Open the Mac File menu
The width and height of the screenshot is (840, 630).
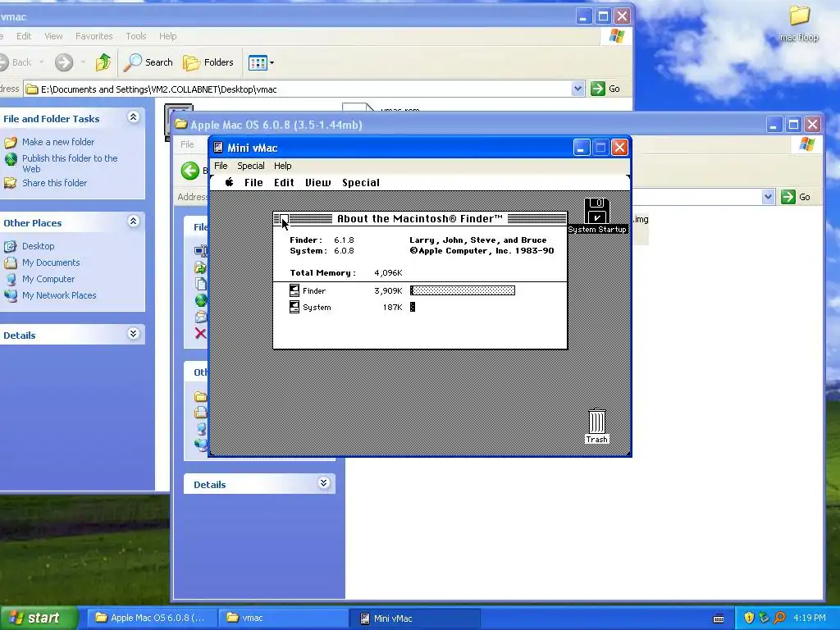tap(253, 183)
